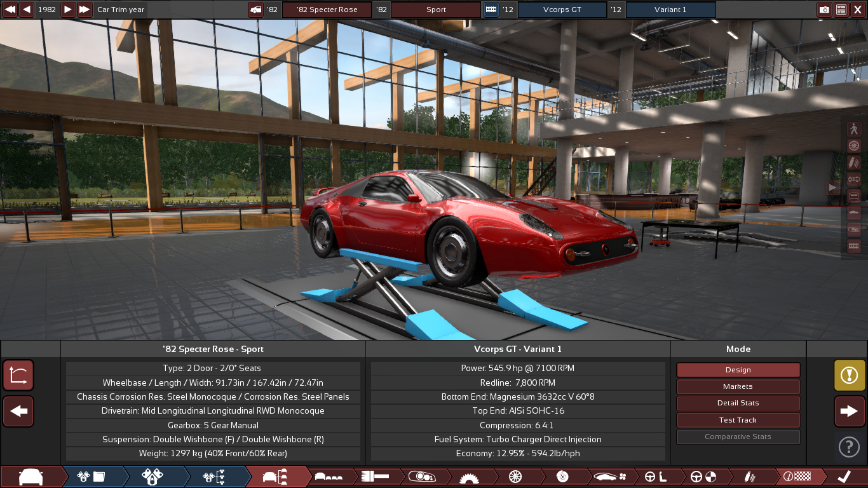The height and width of the screenshot is (488, 868).
Task: Jump back years with double rewind
Action: (10, 10)
